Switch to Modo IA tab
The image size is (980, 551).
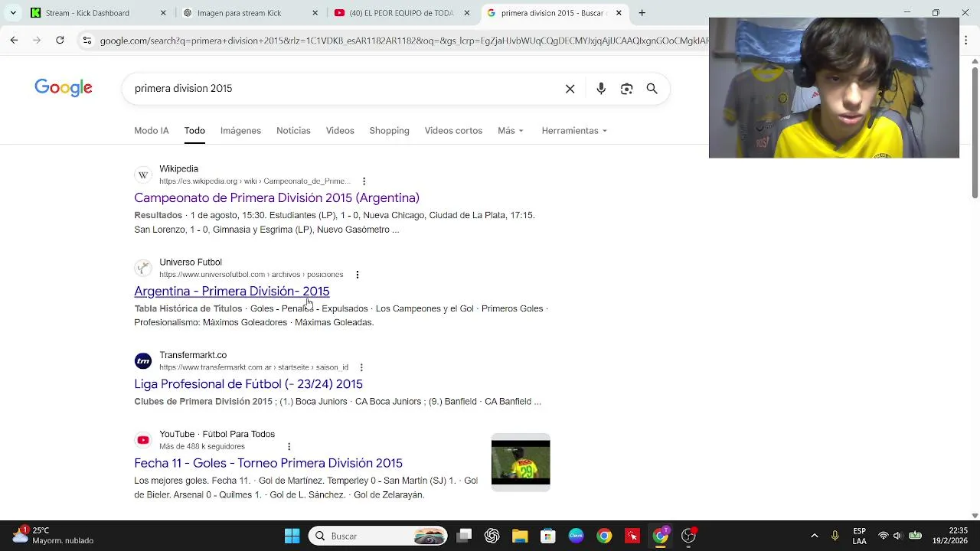[152, 131]
